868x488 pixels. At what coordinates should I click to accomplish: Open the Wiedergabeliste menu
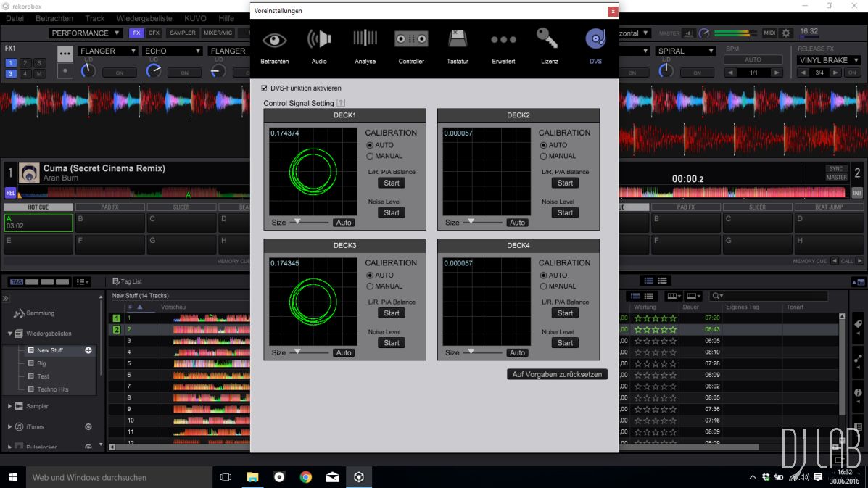coord(144,18)
